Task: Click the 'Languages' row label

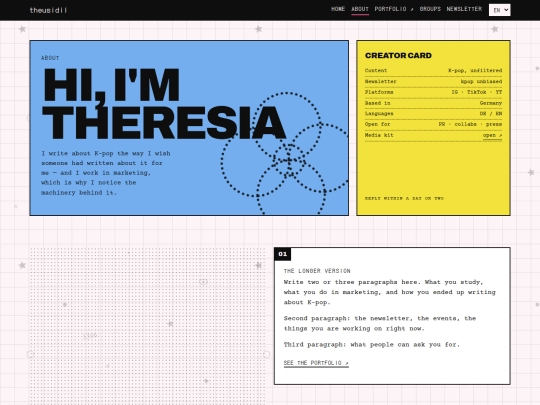Action: click(x=379, y=114)
